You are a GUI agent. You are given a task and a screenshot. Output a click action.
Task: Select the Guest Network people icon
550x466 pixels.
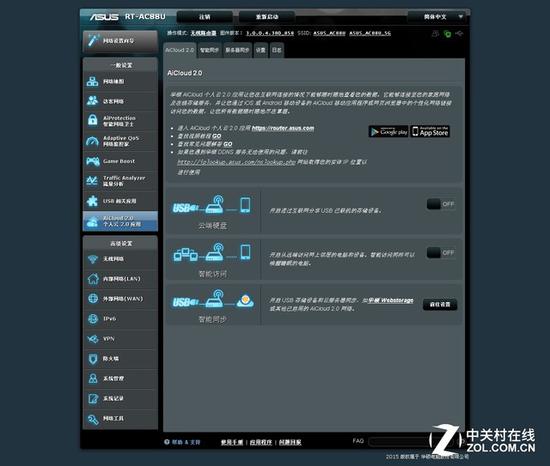click(93, 101)
